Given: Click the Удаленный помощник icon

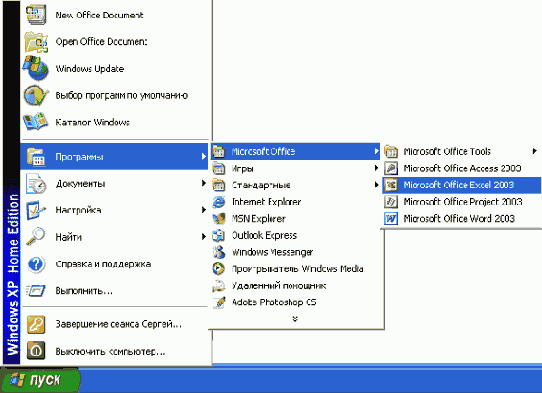Looking at the screenshot, I should tap(218, 286).
